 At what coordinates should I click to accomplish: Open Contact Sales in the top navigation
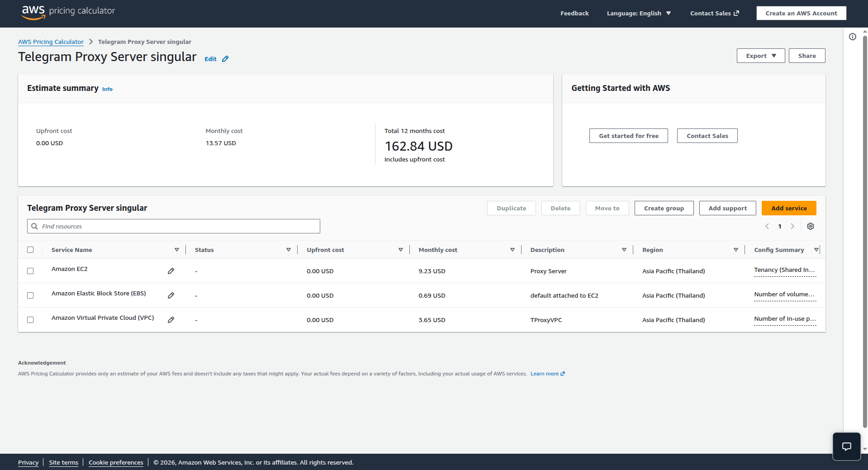(x=714, y=13)
